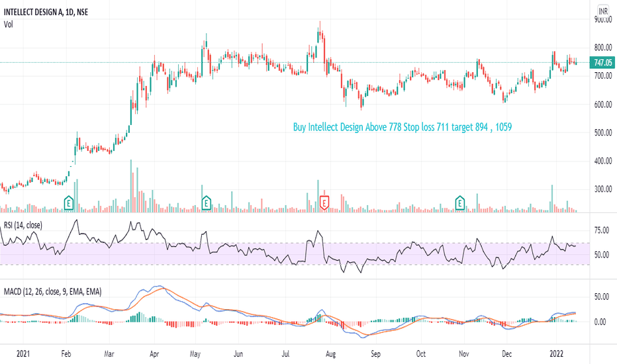Click the 2022 time axis label

[x=557, y=354]
